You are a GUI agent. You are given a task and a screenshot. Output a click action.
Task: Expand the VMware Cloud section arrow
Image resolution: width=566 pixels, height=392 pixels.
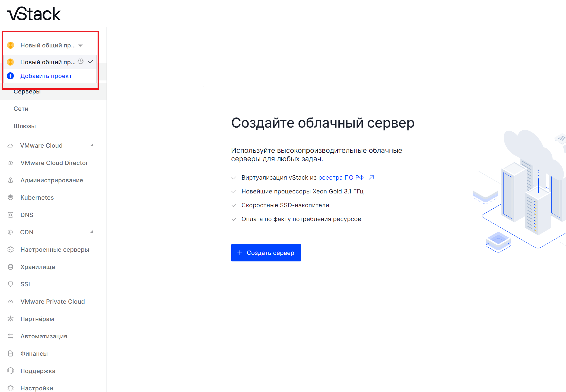click(92, 145)
